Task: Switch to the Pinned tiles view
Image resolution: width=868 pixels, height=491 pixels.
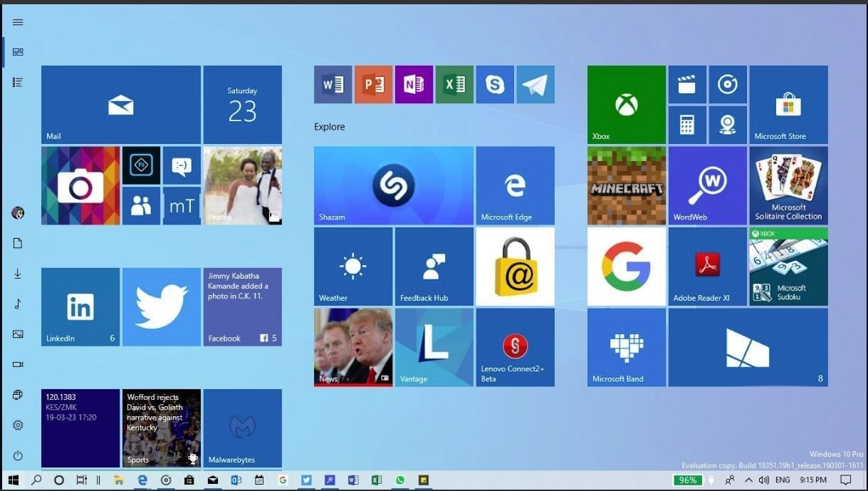Action: 18,52
